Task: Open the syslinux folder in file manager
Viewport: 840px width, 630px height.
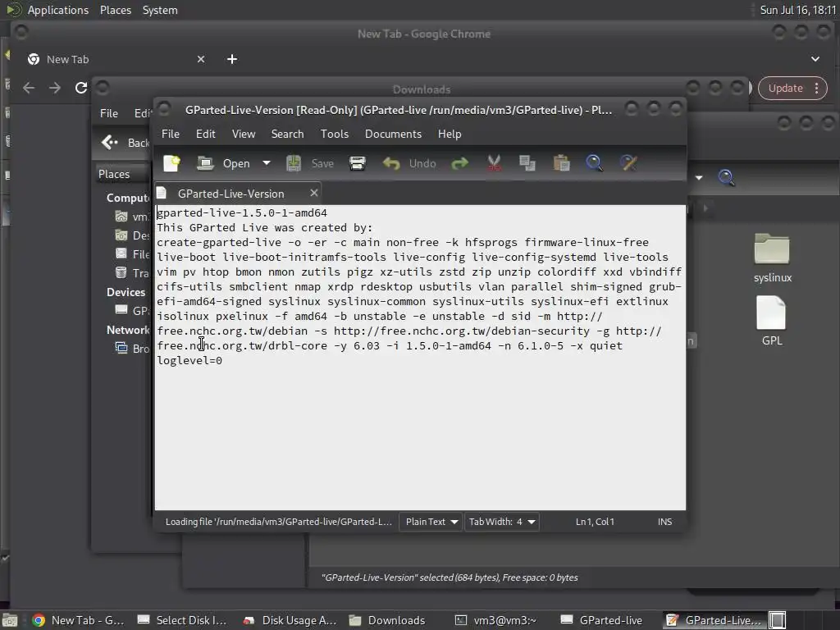Action: pos(772,258)
